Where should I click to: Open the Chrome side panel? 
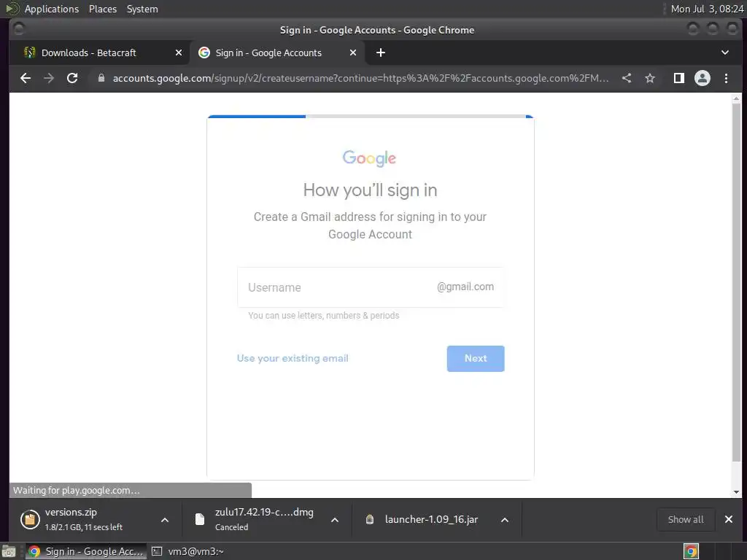(679, 78)
